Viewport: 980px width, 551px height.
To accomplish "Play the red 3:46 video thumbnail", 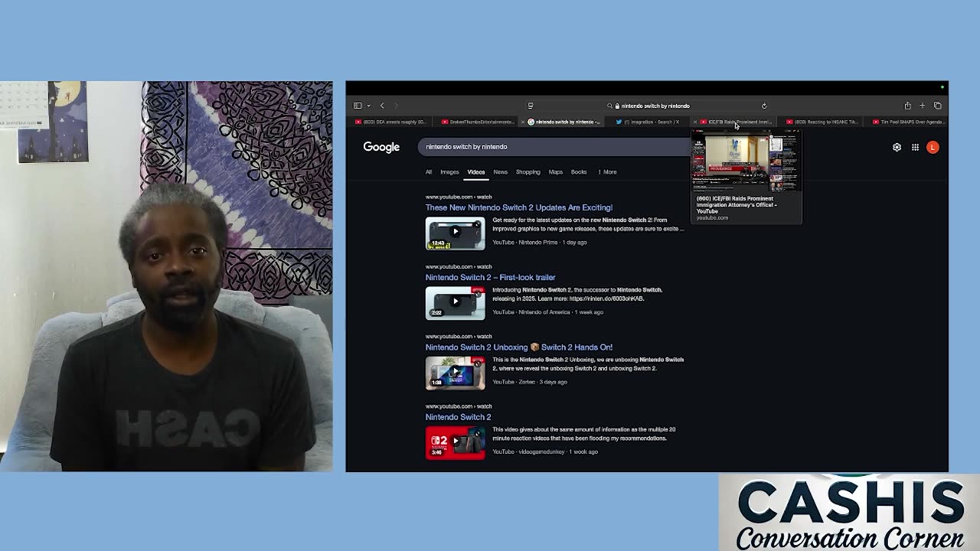I will [455, 443].
